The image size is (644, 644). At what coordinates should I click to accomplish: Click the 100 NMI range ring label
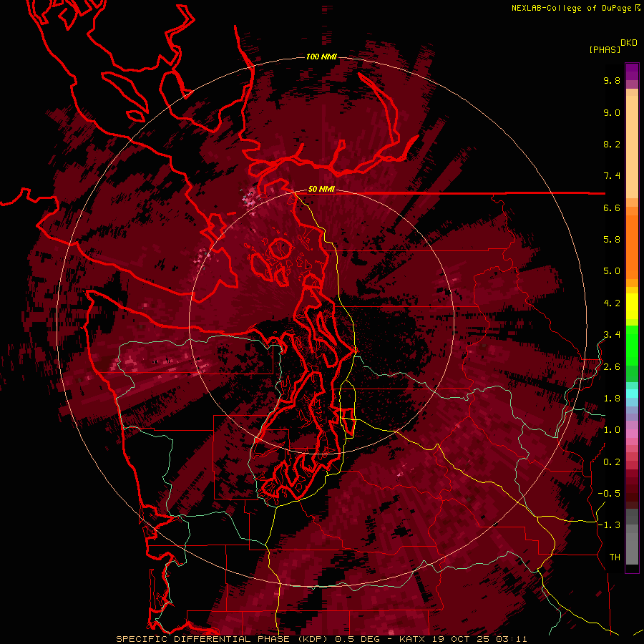pyautogui.click(x=321, y=57)
